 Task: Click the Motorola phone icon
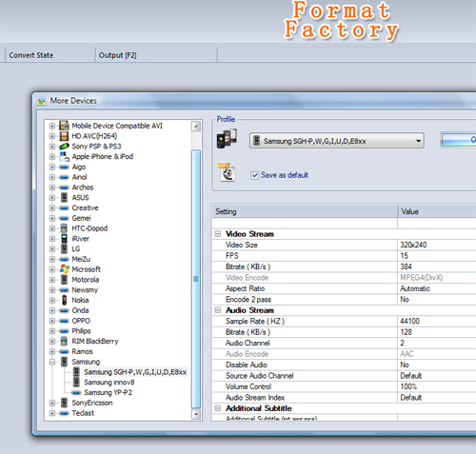click(x=64, y=280)
